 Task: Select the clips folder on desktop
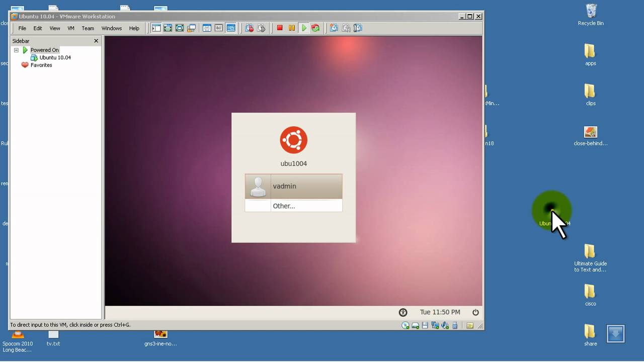pyautogui.click(x=591, y=95)
